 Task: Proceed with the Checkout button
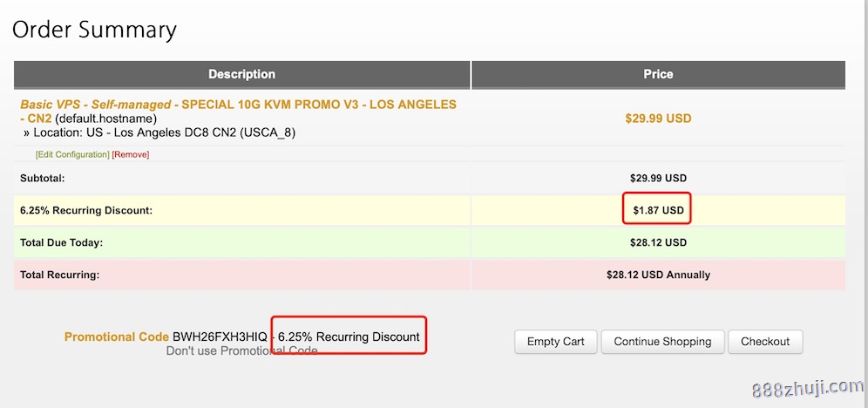tap(765, 342)
